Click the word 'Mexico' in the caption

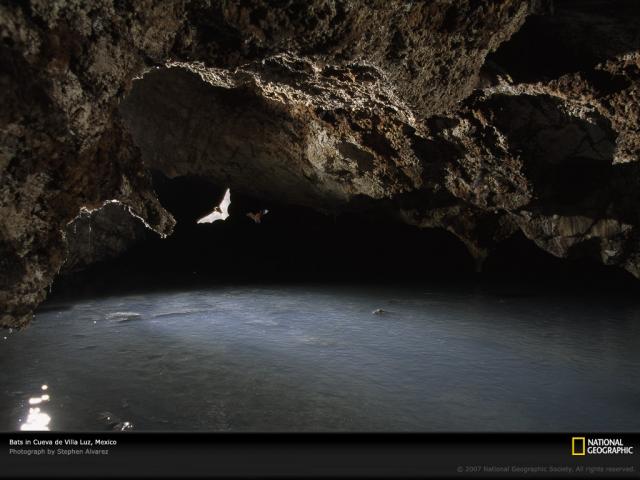(106, 441)
